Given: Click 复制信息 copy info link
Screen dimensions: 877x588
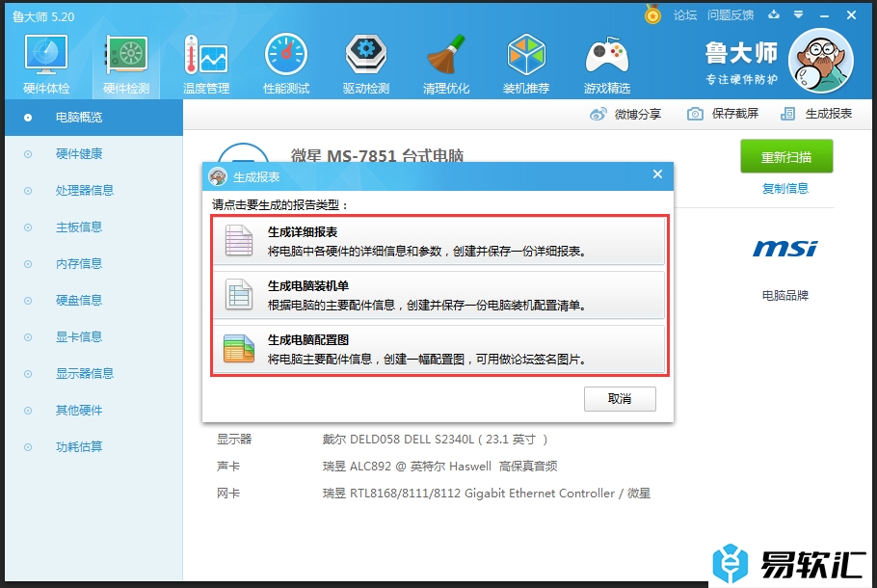Looking at the screenshot, I should (785, 189).
